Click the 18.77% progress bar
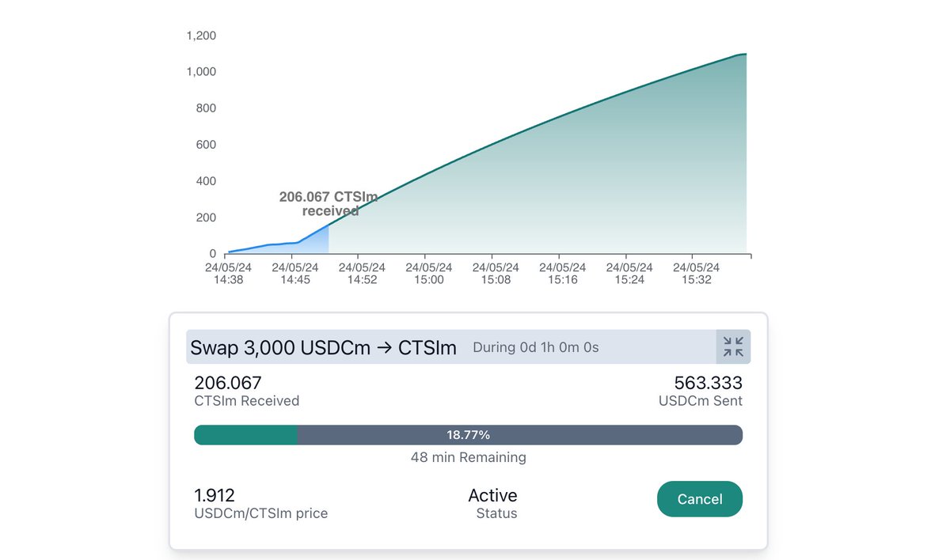The image size is (950, 560). click(x=468, y=435)
